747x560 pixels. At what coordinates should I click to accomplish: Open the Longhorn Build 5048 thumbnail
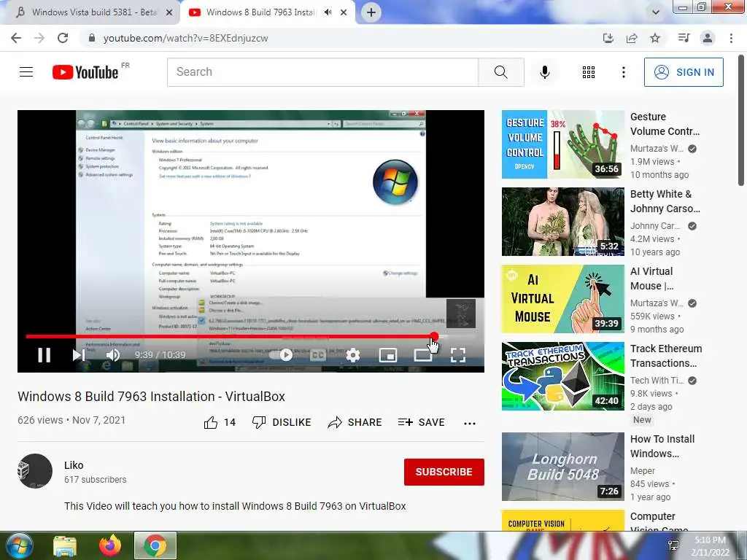point(562,466)
